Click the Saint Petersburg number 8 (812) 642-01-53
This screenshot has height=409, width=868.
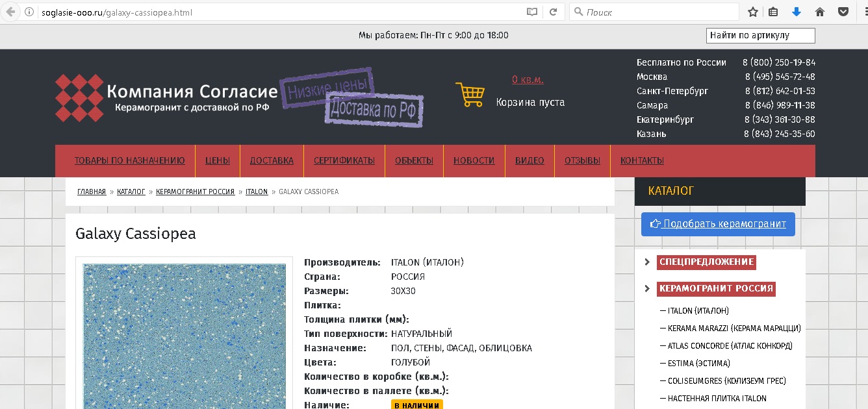[780, 91]
